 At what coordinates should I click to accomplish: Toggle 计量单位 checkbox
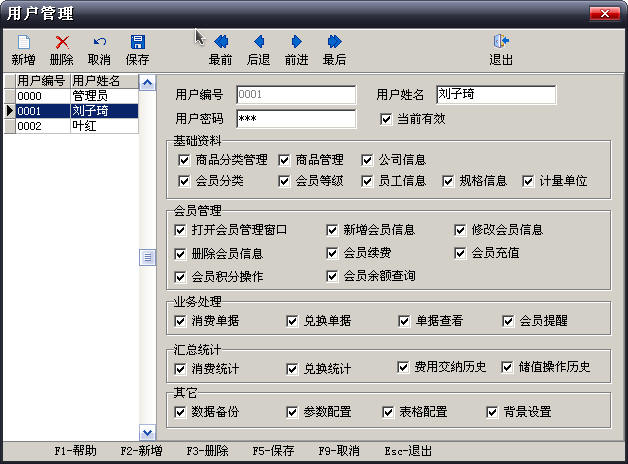pos(528,181)
